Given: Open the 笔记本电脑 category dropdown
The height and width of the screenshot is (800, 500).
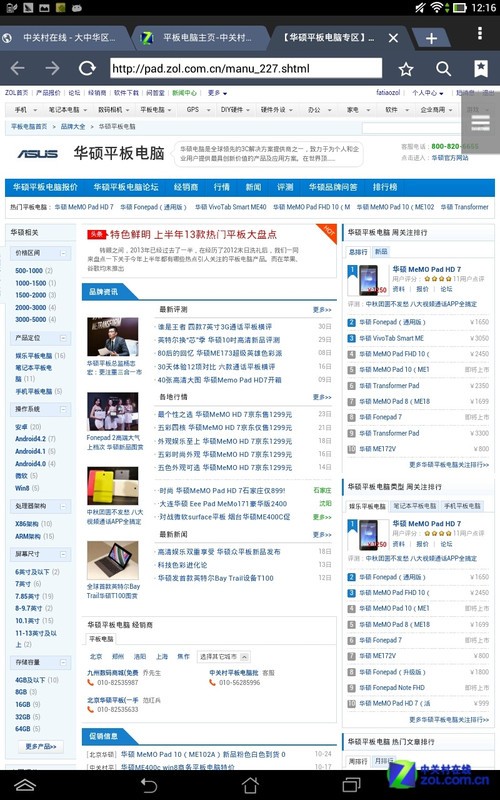Looking at the screenshot, I should (x=68, y=110).
